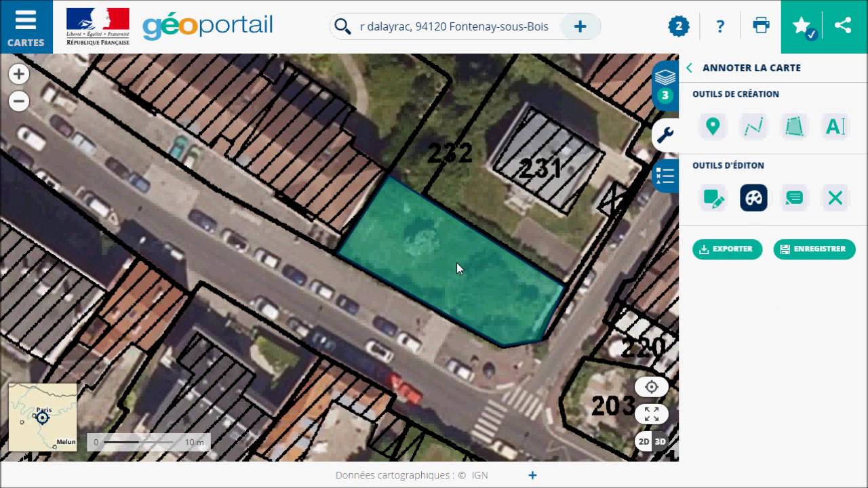The image size is (868, 488).
Task: Open the help question mark
Action: 720,26
